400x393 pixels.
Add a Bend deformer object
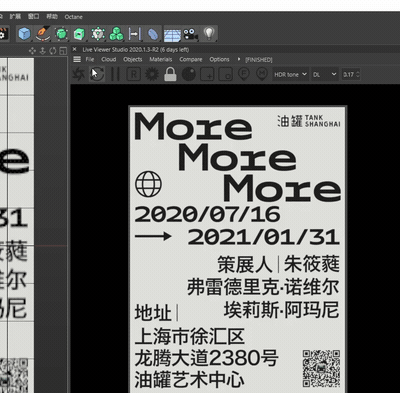click(x=153, y=34)
